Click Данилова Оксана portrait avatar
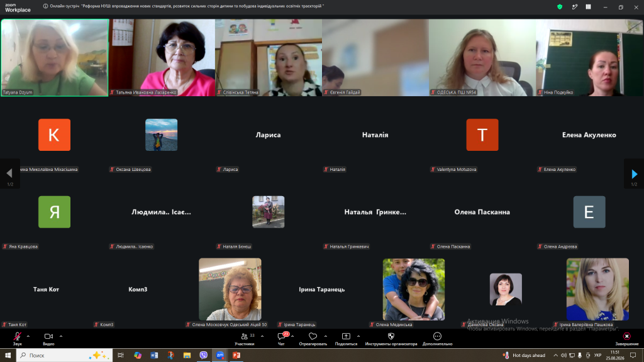 coord(506,289)
